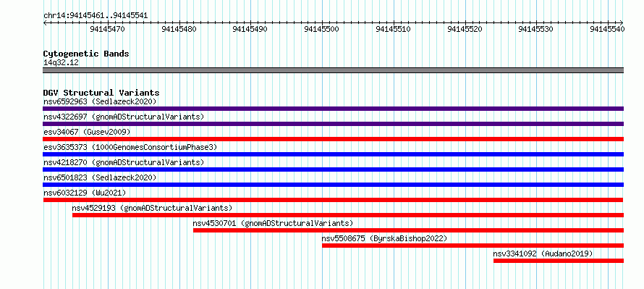Click ruler position 94145520
Screen dimensions: 644x289
point(465,29)
